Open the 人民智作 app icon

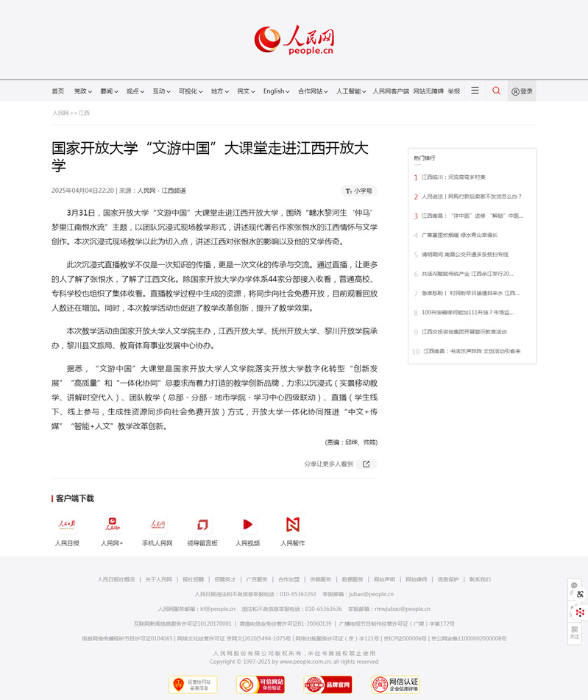pyautogui.click(x=292, y=525)
